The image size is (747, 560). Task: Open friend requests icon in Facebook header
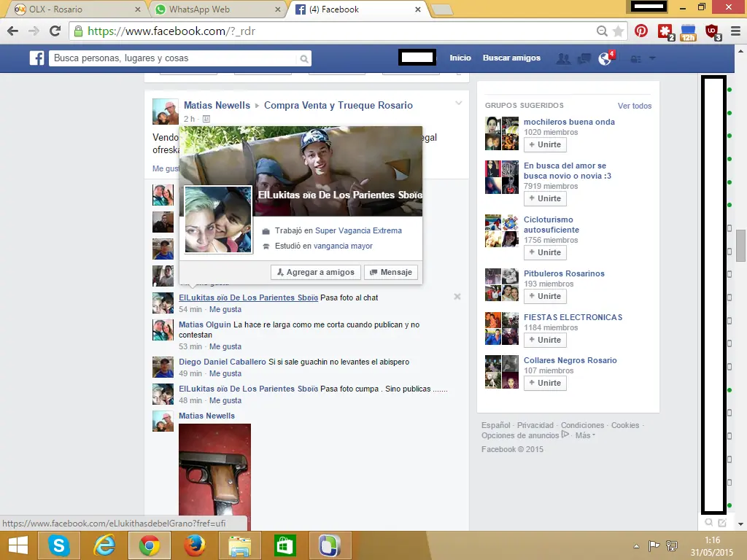click(562, 59)
